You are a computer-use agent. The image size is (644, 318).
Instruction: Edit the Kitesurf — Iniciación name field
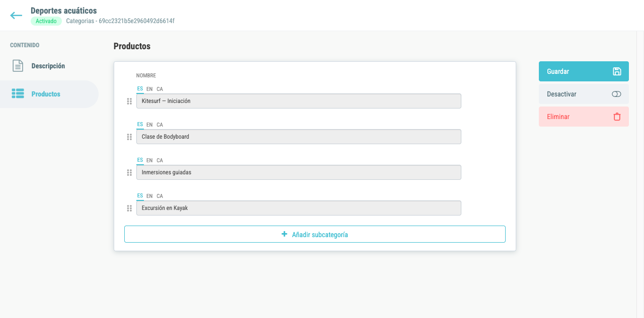pos(299,101)
